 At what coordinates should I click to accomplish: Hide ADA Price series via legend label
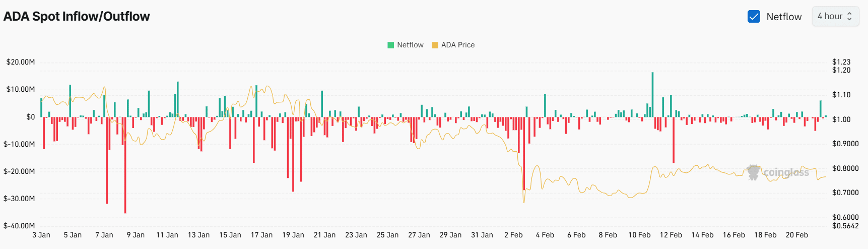(457, 45)
